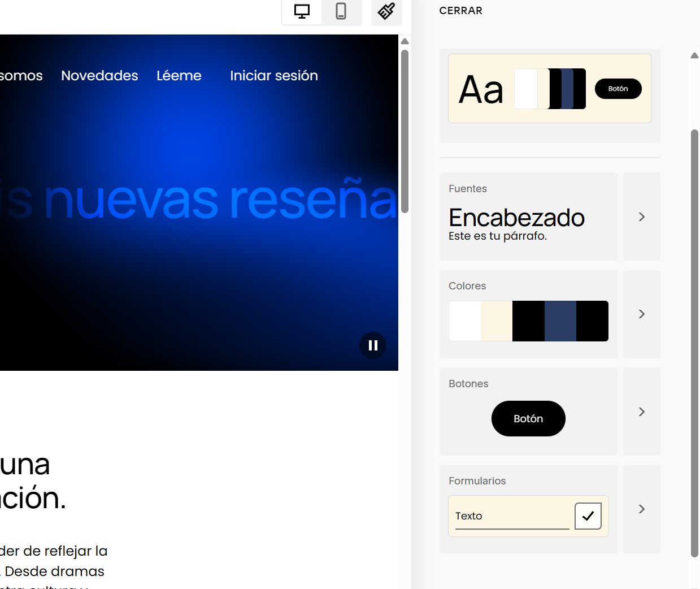Click the paintbrush site styles icon
This screenshot has height=589, width=700.
pos(386,11)
